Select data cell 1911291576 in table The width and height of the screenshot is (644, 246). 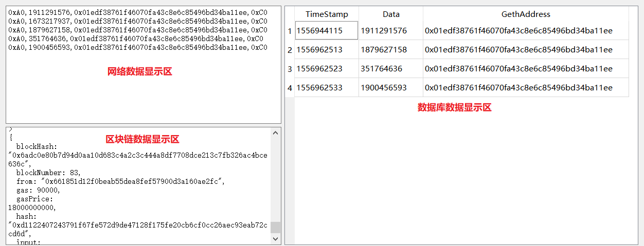click(391, 31)
